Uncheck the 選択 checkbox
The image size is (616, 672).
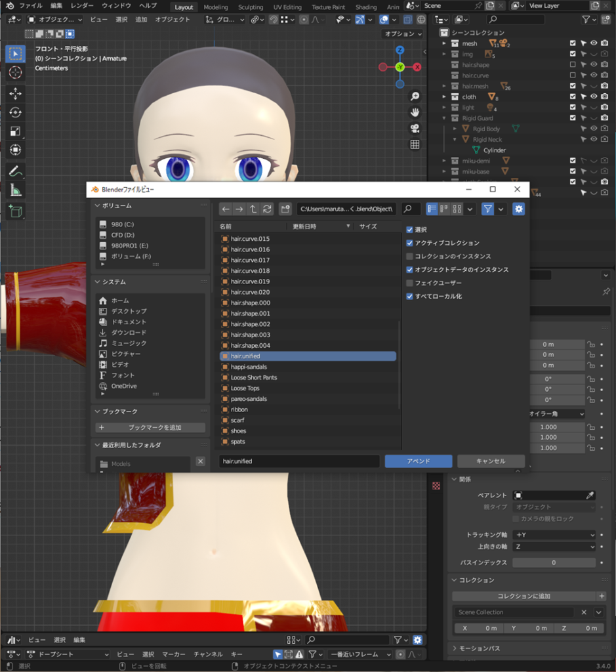pos(409,230)
